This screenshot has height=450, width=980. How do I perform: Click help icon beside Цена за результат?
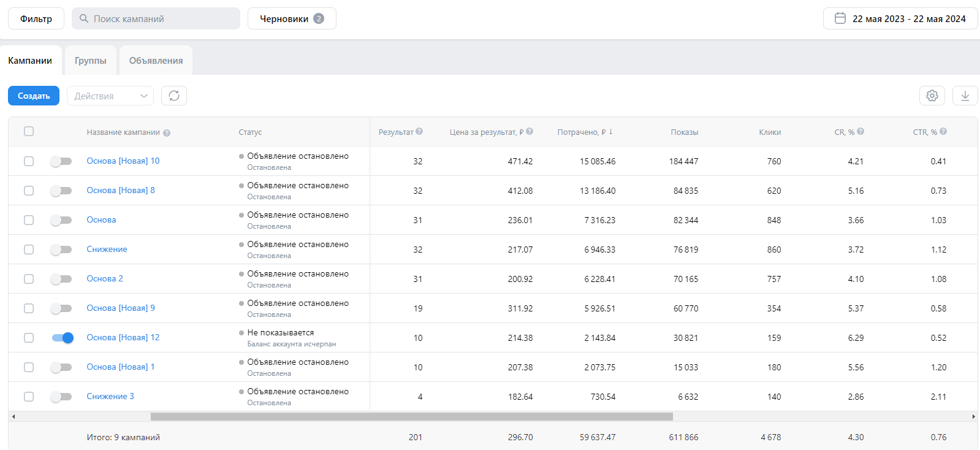pyautogui.click(x=530, y=131)
